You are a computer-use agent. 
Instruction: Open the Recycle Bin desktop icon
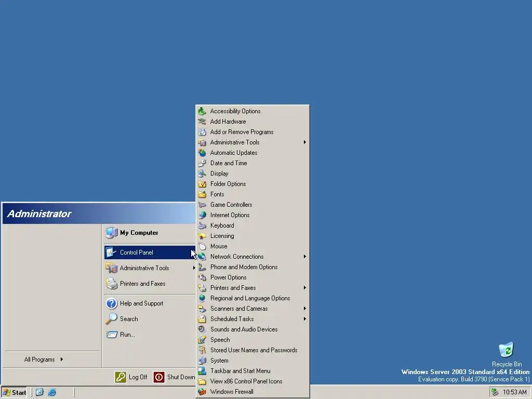click(x=506, y=350)
